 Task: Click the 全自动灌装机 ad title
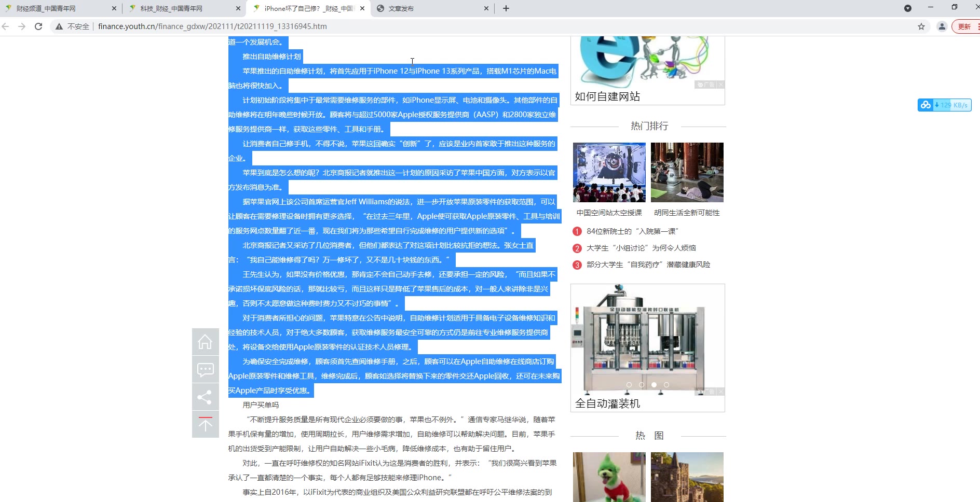607,403
